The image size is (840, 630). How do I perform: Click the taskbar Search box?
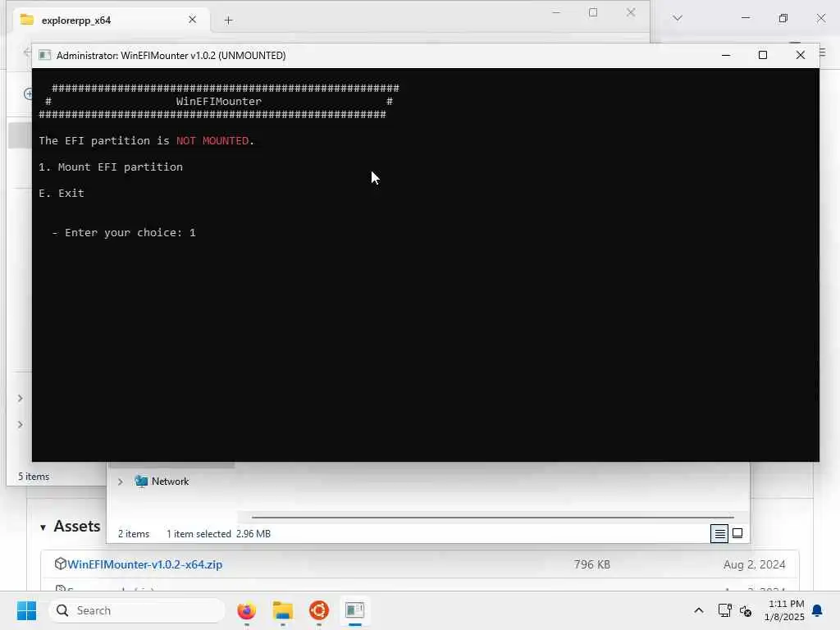(x=137, y=610)
